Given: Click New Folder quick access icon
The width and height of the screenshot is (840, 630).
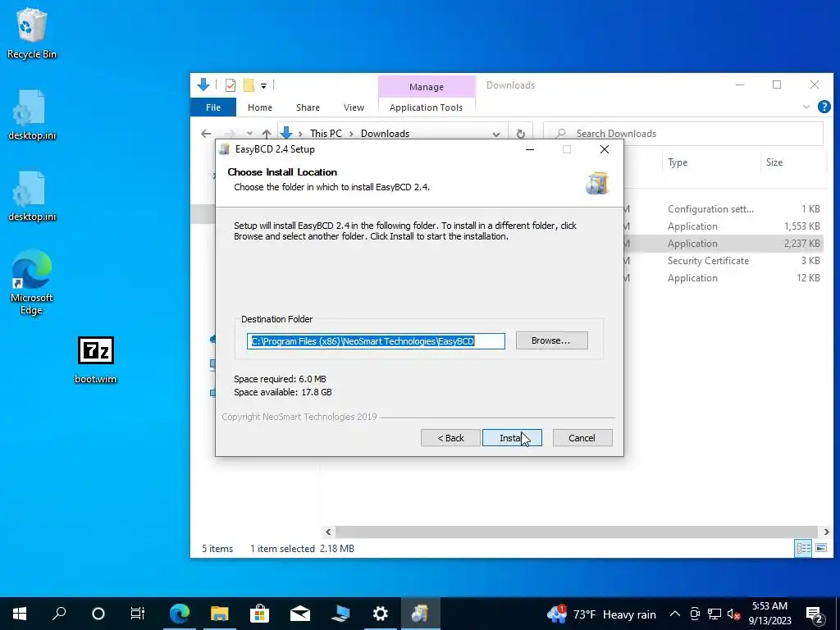Looking at the screenshot, I should pos(249,84).
